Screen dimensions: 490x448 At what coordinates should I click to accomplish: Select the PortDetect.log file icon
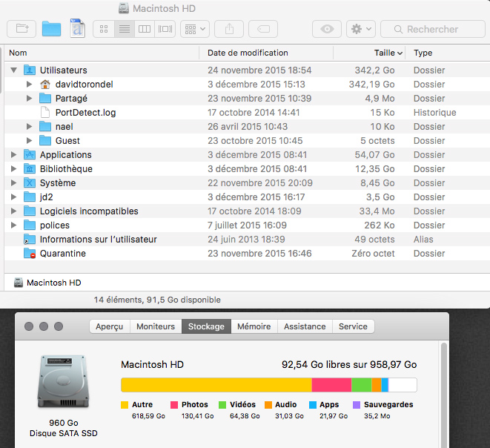45,112
